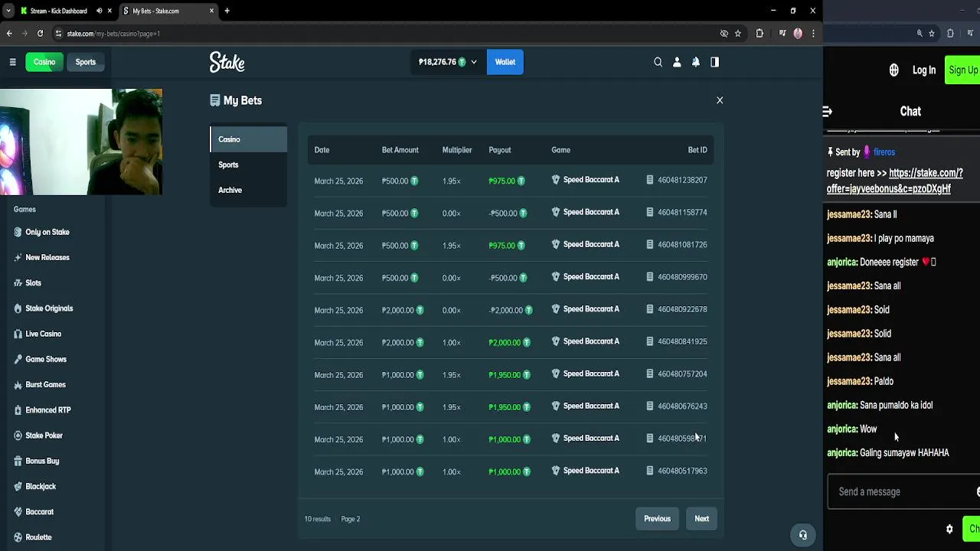Image resolution: width=980 pixels, height=551 pixels.
Task: Click the Roulette sidebar icon
Action: [18, 537]
